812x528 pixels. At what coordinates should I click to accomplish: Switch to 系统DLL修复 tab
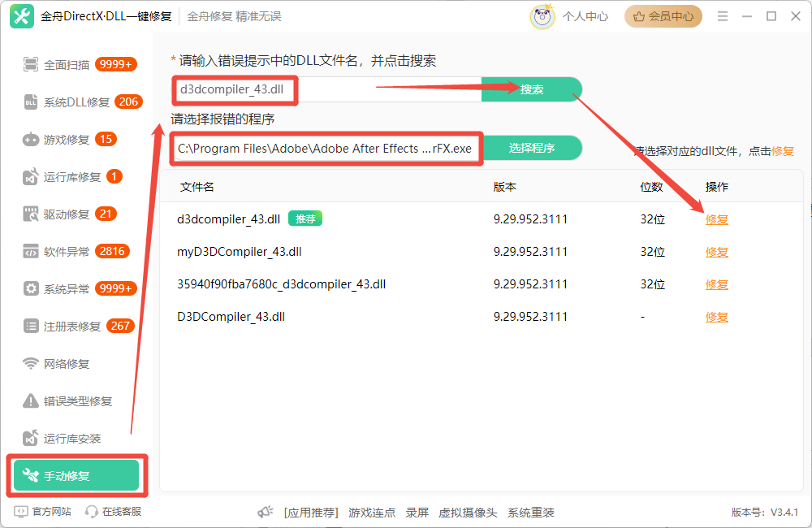point(81,102)
